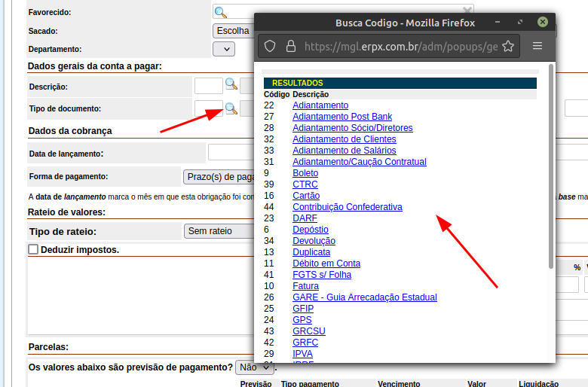Image resolution: width=588 pixels, height=387 pixels.
Task: Select Boleto from results list
Action: click(305, 173)
